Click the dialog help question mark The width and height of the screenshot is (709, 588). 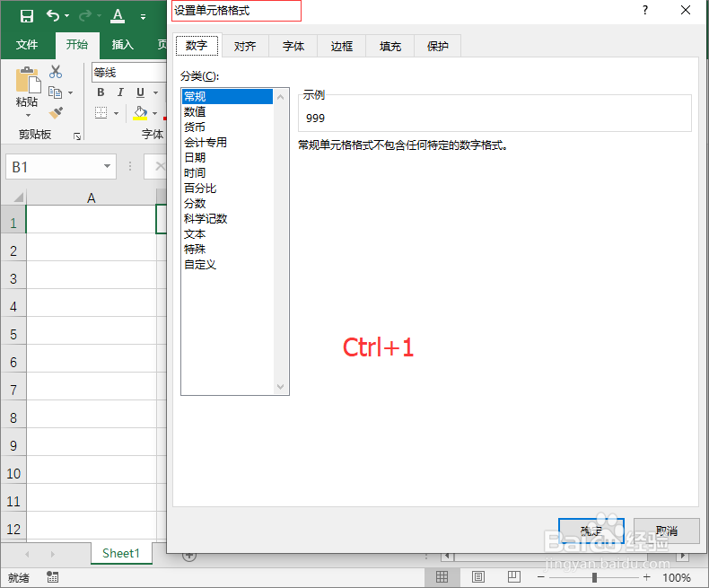645,10
